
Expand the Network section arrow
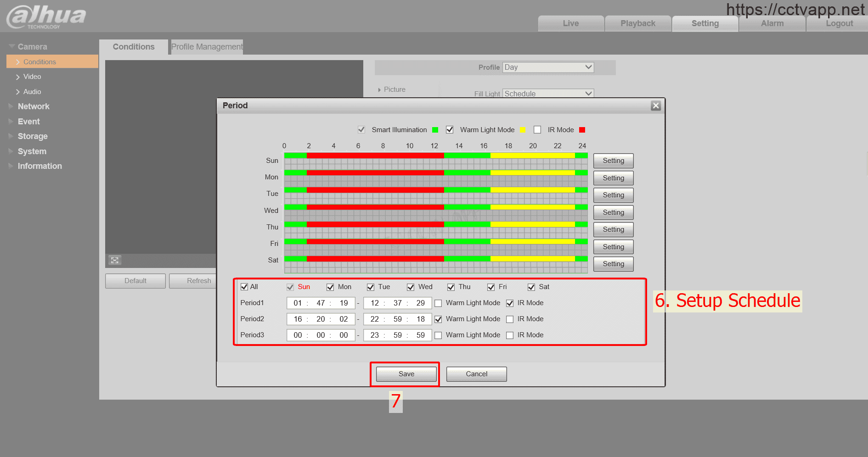[11, 106]
